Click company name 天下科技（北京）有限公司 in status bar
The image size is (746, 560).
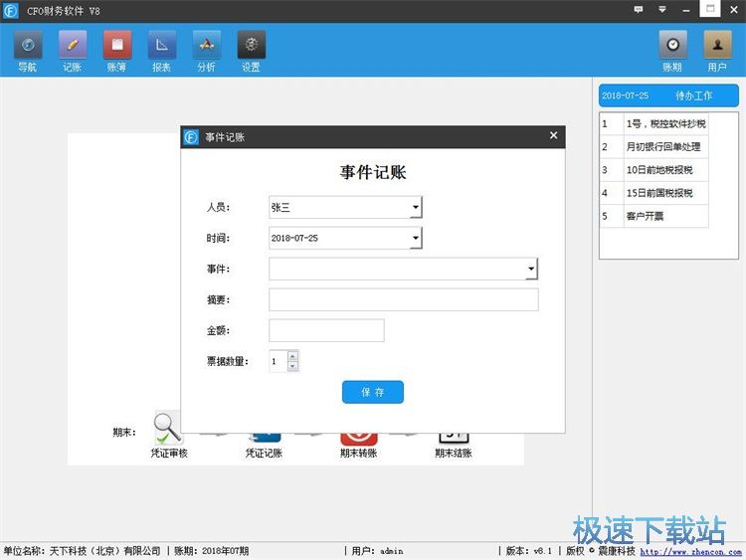coord(104,551)
